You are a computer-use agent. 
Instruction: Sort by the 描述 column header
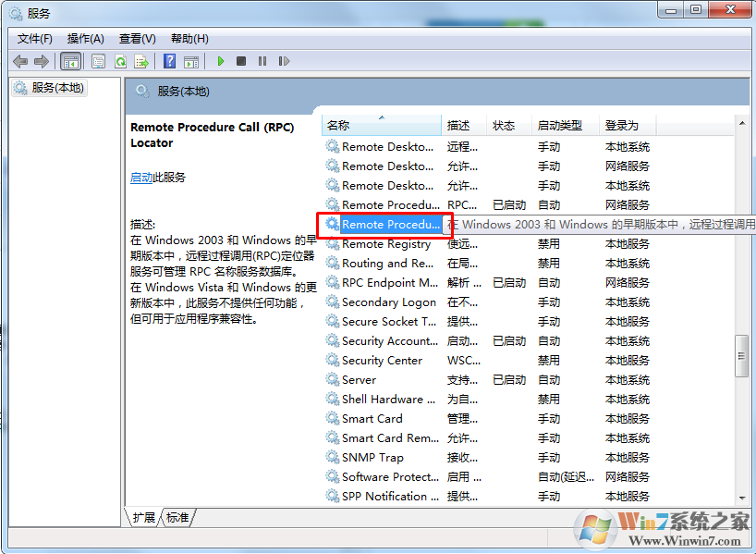point(464,126)
